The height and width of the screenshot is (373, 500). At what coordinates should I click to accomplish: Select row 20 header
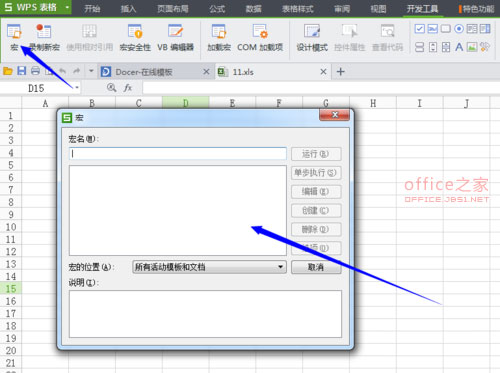click(11, 351)
